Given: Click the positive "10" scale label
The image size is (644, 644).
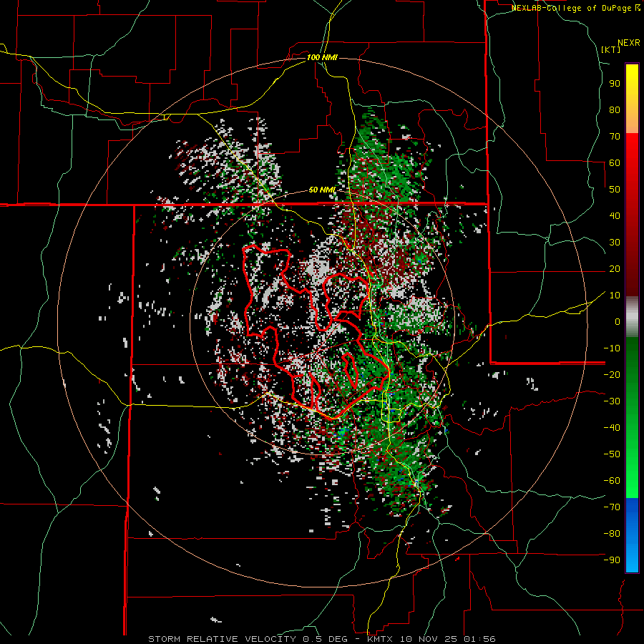Looking at the screenshot, I should (x=615, y=296).
